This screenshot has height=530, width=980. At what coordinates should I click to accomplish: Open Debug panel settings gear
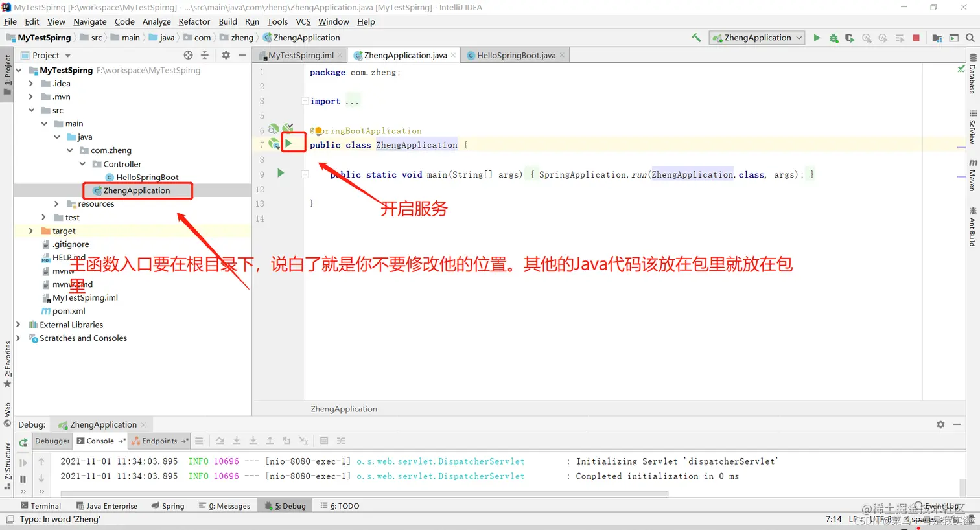pos(940,424)
